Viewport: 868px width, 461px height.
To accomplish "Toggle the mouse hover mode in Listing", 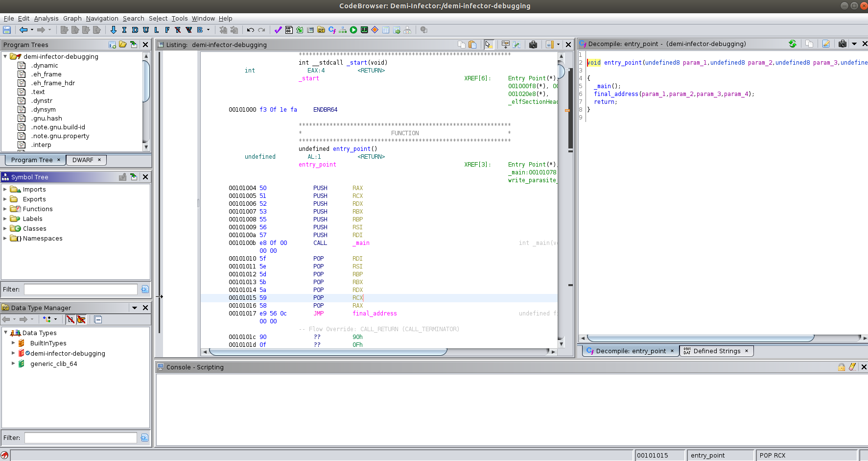I will [x=488, y=45].
